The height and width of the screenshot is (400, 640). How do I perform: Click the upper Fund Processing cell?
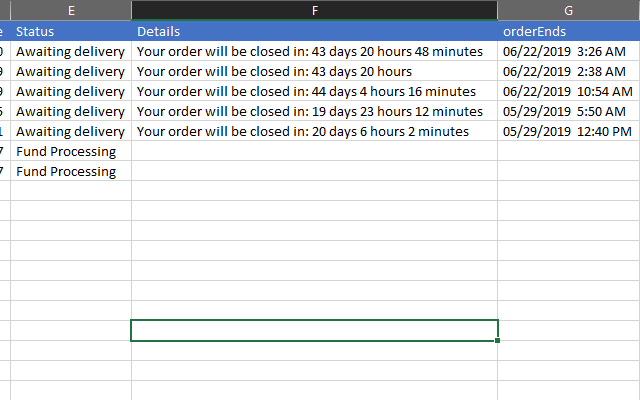(71, 151)
